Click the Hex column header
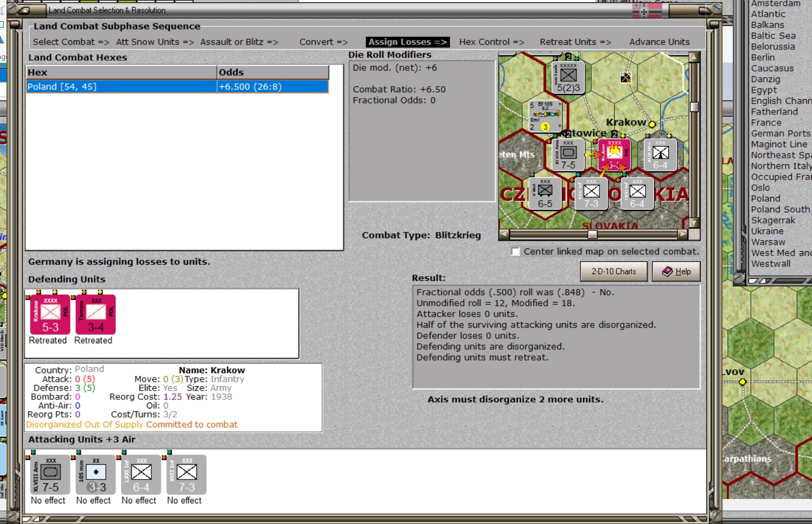The width and height of the screenshot is (812, 524). [122, 72]
